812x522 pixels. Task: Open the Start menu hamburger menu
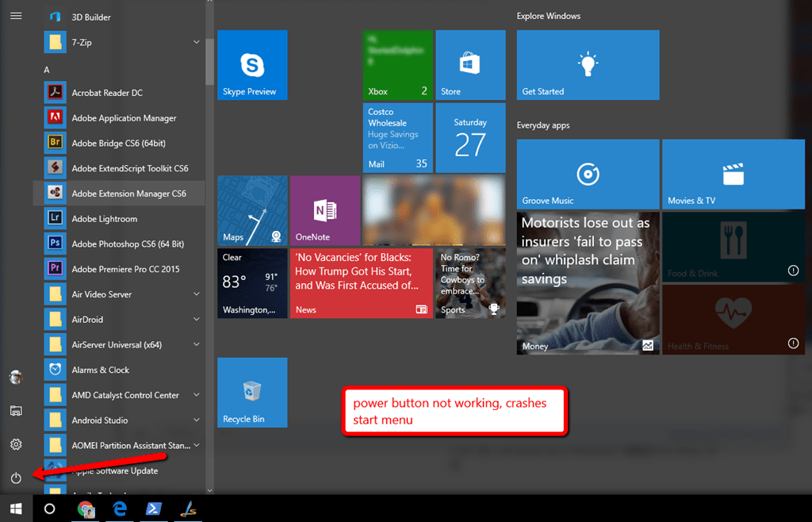point(16,16)
